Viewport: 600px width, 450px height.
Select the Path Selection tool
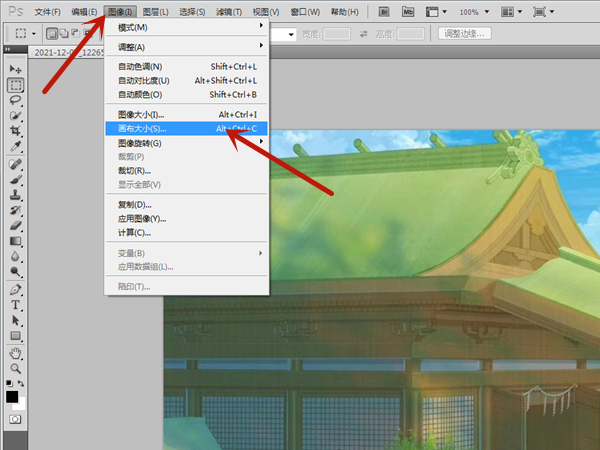pos(15,320)
